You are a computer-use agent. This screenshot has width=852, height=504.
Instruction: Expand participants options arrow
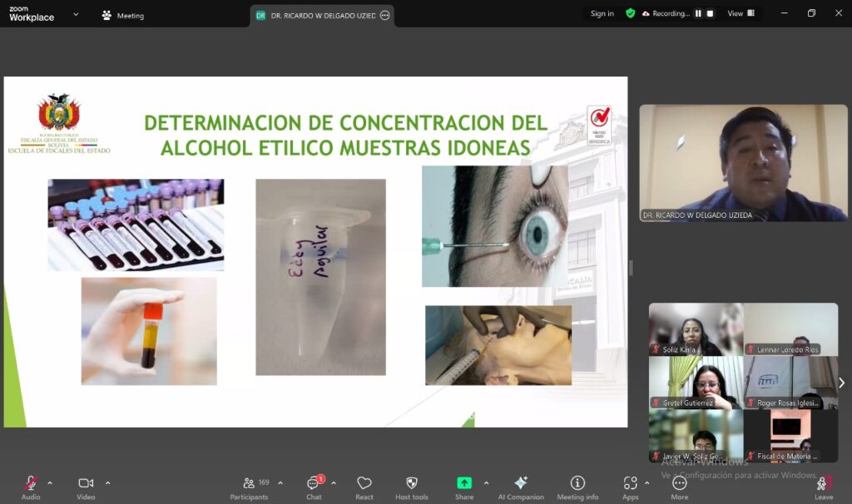280,483
